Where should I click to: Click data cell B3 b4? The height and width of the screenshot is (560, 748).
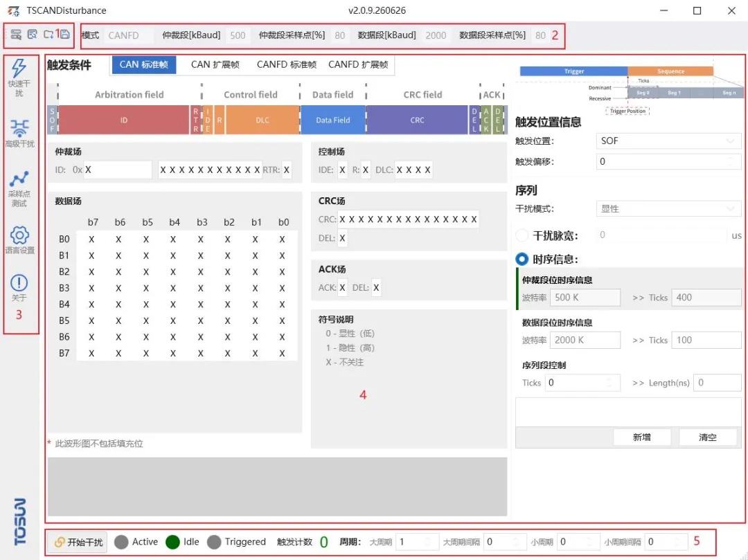coord(173,288)
